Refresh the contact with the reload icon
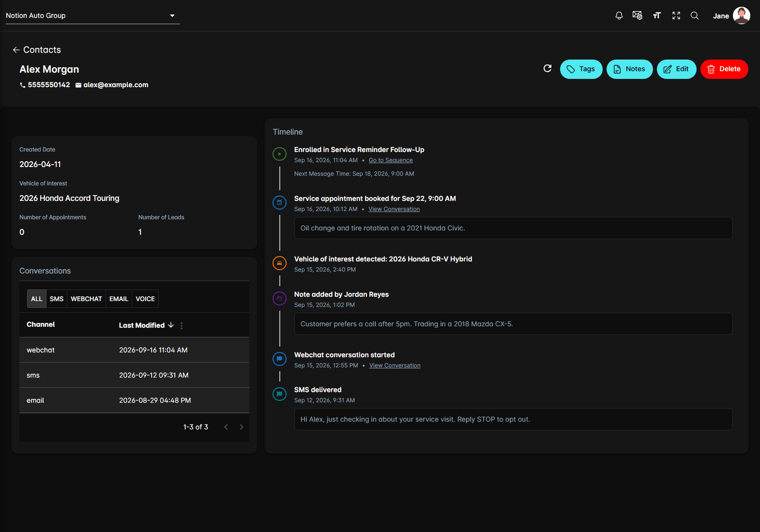This screenshot has width=760, height=532. click(x=547, y=69)
